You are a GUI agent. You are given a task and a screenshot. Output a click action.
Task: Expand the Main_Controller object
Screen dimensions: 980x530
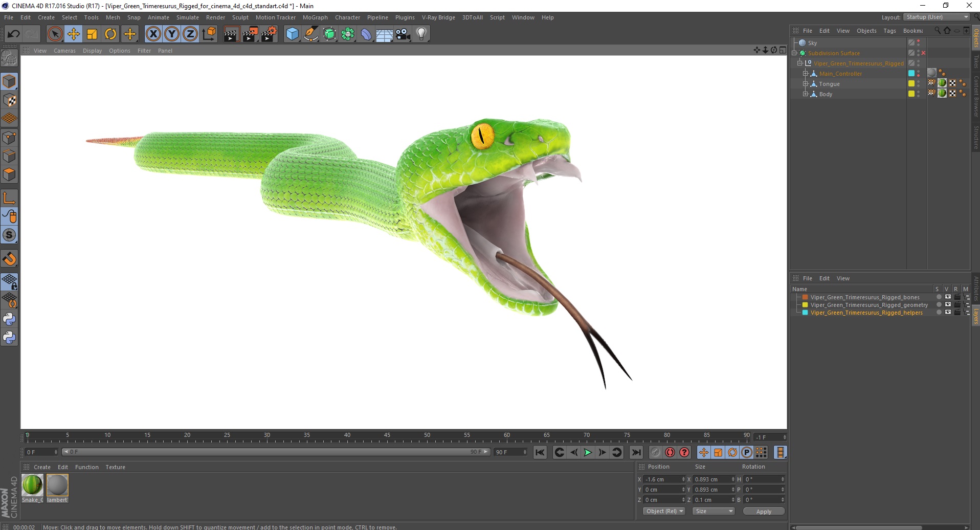click(x=805, y=74)
